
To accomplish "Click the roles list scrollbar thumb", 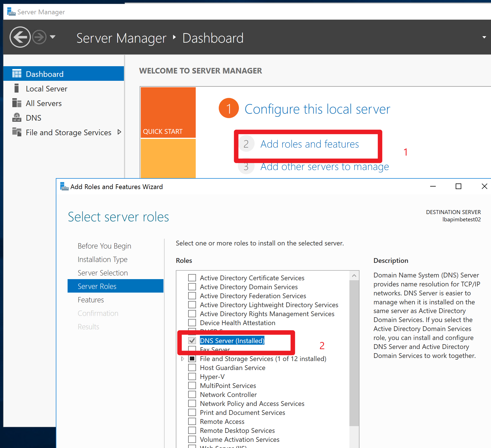I will tap(354, 353).
